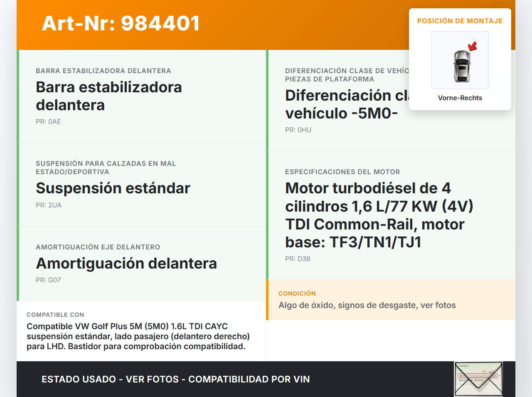Select the Amortiguación delantera heading

pyautogui.click(x=126, y=264)
